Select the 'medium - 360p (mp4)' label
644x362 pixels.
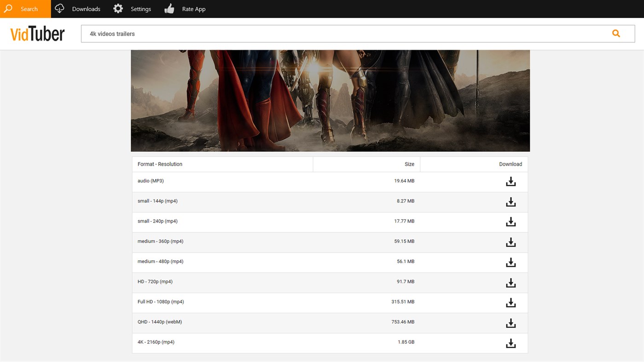[x=160, y=241]
